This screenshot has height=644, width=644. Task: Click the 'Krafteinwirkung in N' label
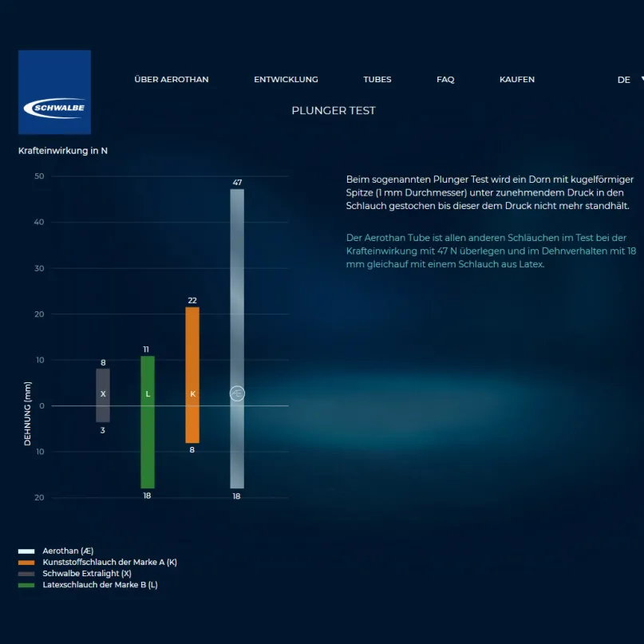(x=63, y=151)
